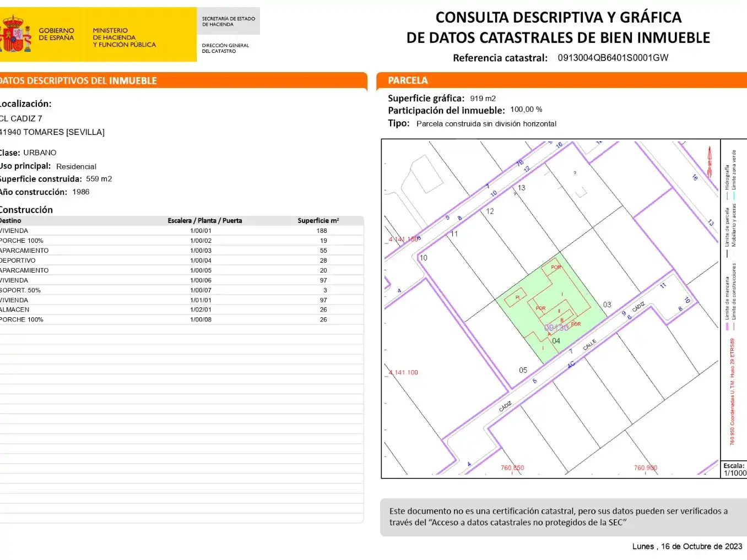Click parcel label "03" on the map
Image resolution: width=747 pixels, height=560 pixels.
tap(607, 305)
